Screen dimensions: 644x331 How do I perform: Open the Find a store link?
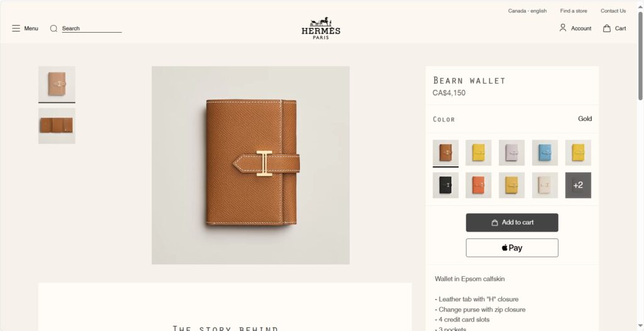coord(574,11)
